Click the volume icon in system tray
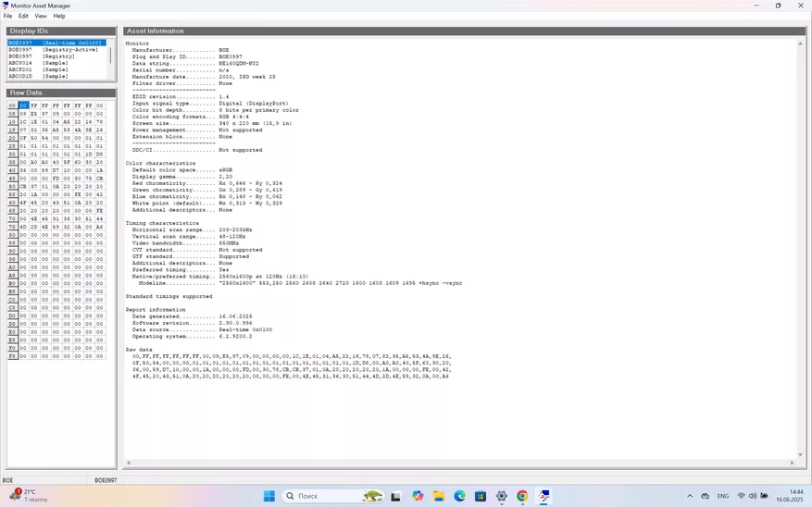Image resolution: width=812 pixels, height=507 pixels. (x=753, y=496)
